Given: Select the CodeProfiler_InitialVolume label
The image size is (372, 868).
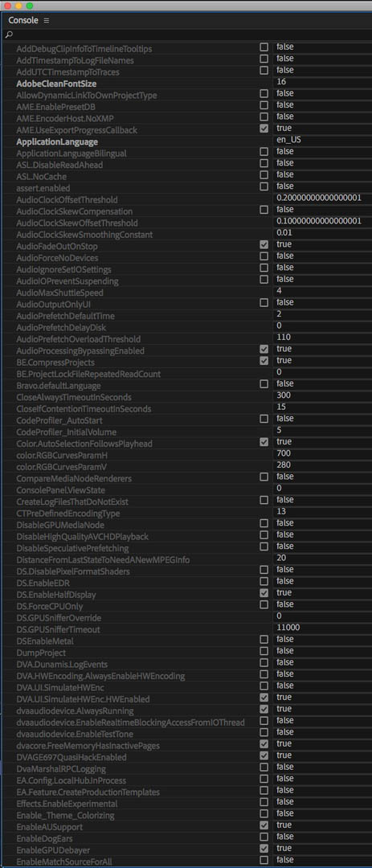Looking at the screenshot, I should [x=67, y=432].
